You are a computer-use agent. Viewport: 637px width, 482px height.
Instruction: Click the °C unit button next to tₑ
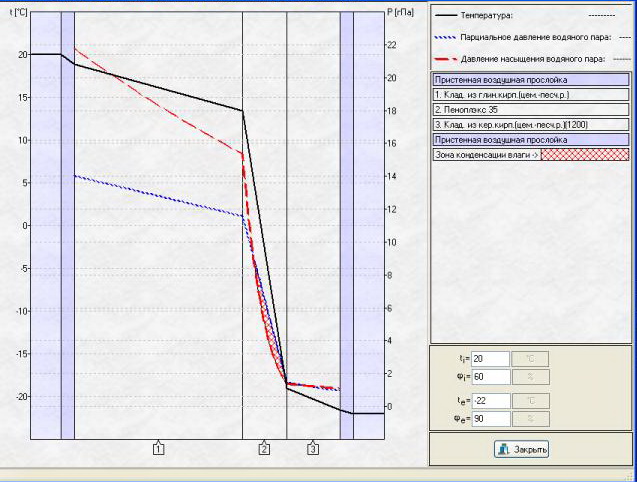click(x=530, y=401)
